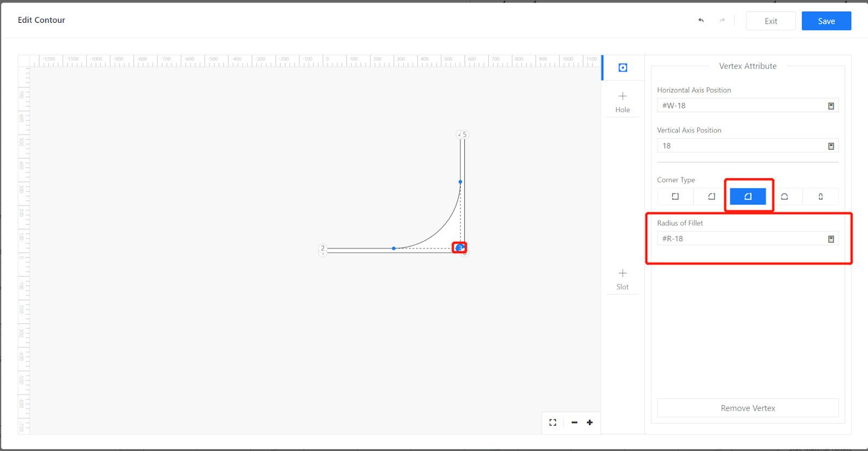Add a Slot to the contour
Viewport: 868px width, 451px height.
pyautogui.click(x=623, y=279)
